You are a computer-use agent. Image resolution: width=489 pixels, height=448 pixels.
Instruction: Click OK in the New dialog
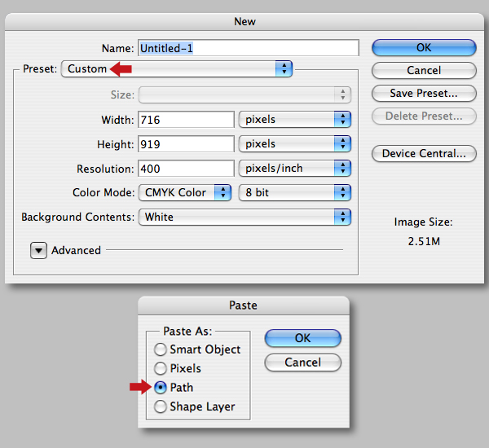(x=424, y=48)
